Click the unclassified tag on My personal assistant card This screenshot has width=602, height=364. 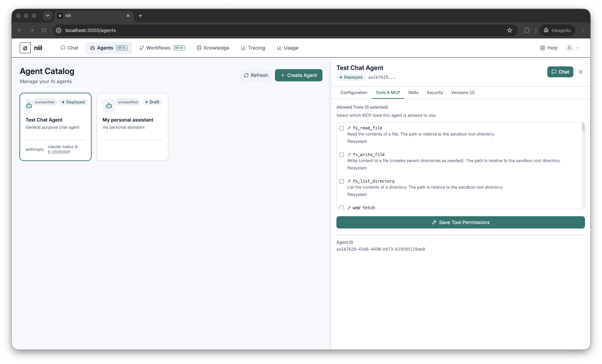128,102
